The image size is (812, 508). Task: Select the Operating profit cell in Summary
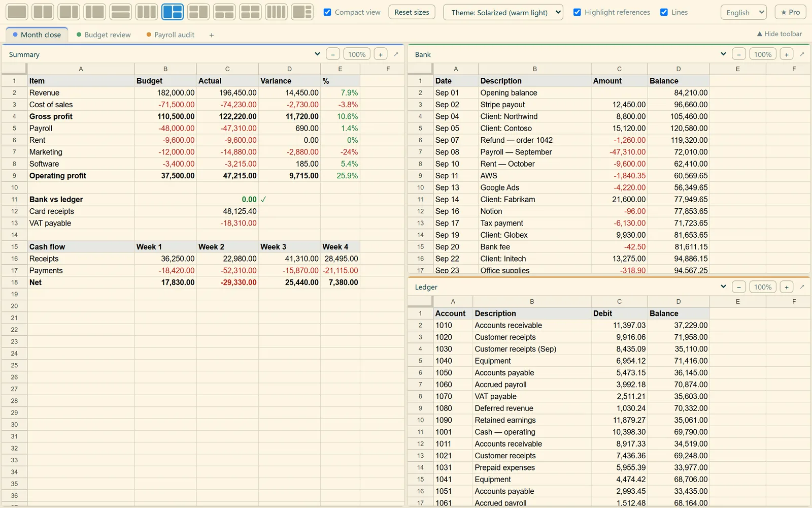81,176
